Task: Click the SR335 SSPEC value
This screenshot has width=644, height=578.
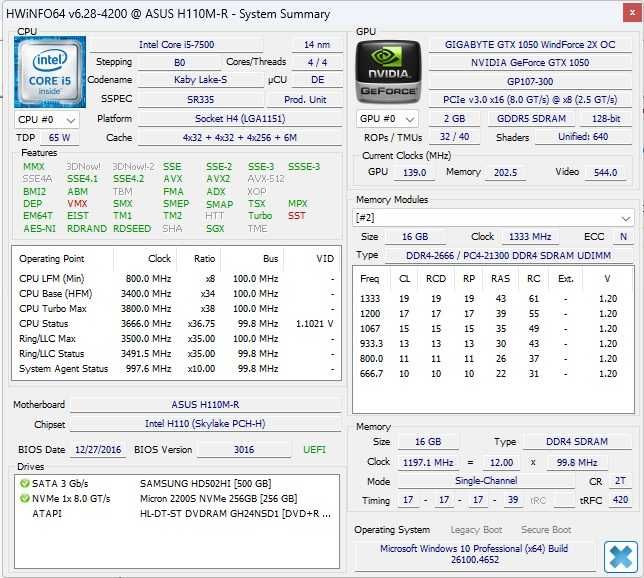Action: tap(200, 99)
